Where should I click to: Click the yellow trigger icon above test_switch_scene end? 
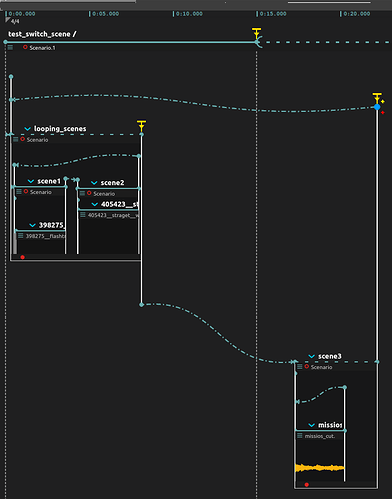256,33
